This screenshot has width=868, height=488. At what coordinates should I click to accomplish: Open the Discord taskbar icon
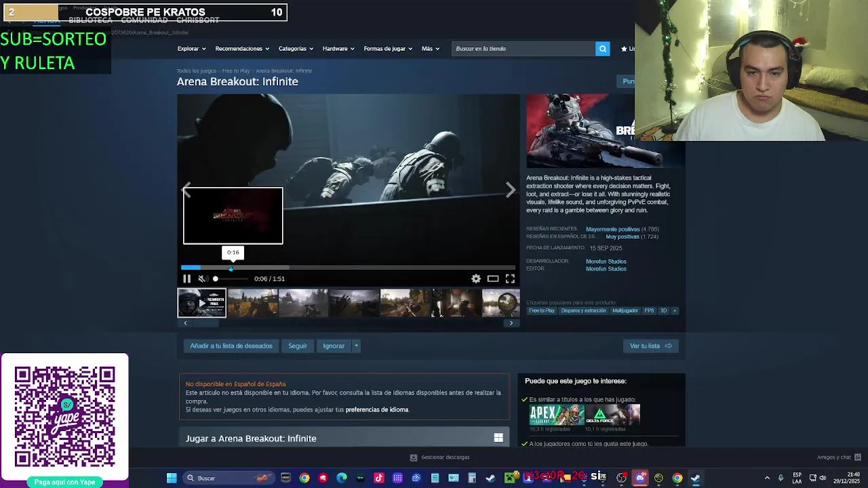pos(640,478)
